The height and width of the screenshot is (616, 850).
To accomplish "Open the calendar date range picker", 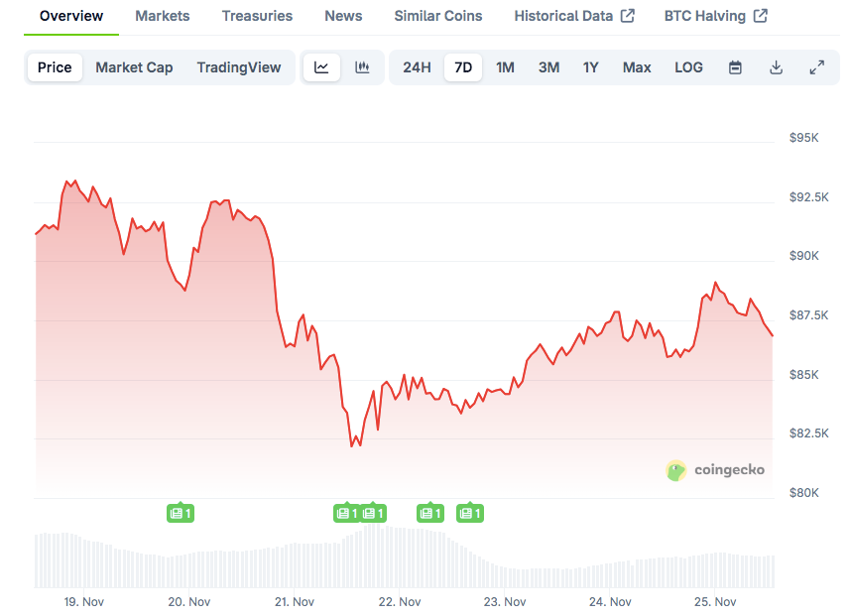I will click(x=735, y=67).
